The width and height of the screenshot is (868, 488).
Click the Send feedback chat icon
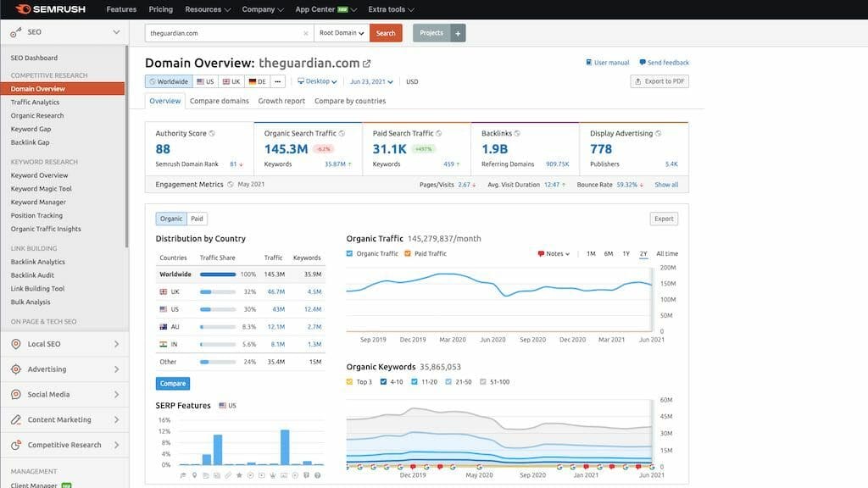click(643, 63)
